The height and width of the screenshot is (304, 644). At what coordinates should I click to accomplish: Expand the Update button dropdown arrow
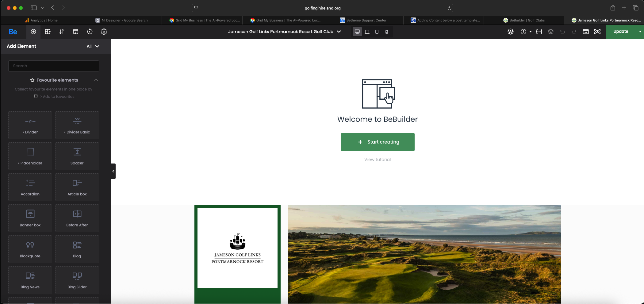pos(640,32)
